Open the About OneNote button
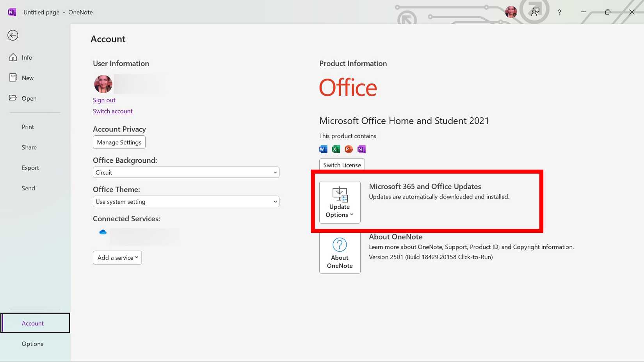 click(x=340, y=253)
